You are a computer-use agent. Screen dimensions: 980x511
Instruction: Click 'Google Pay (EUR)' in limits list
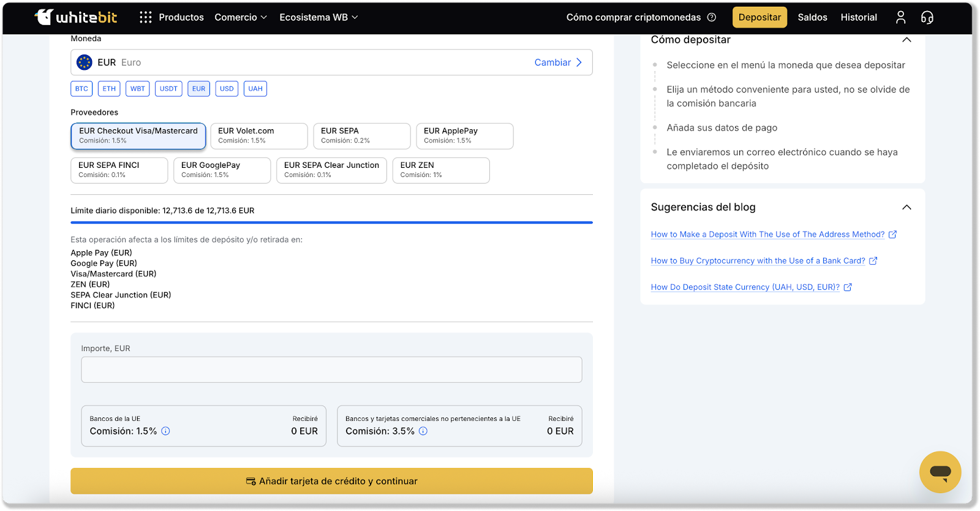click(x=104, y=263)
